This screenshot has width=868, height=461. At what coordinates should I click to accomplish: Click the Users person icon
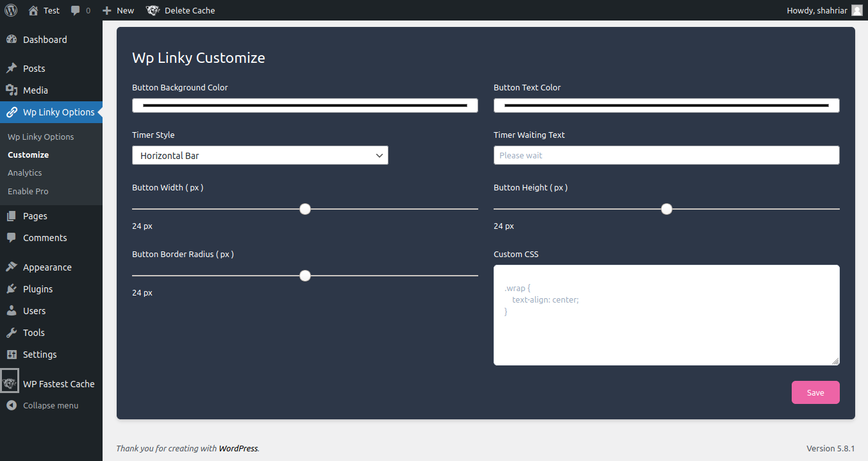click(12, 311)
